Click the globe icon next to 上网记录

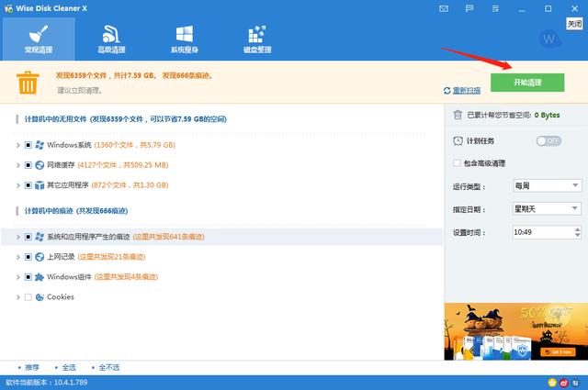40,257
